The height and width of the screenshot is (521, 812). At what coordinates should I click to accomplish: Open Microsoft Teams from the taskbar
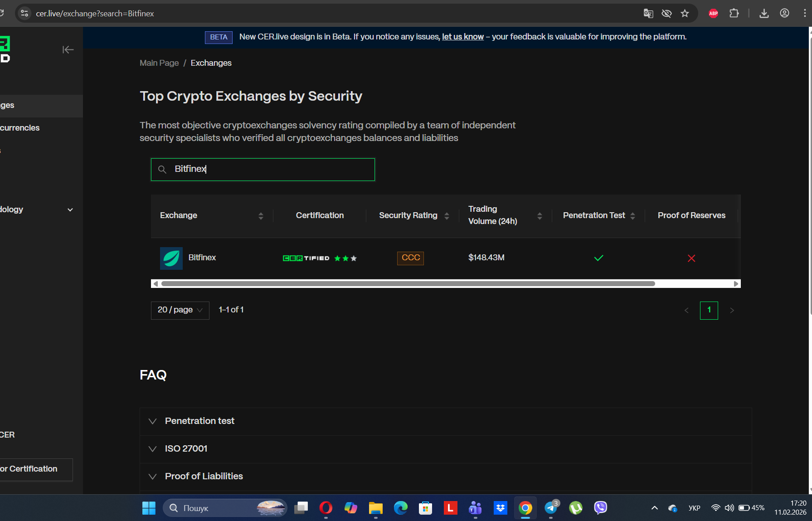click(x=475, y=508)
